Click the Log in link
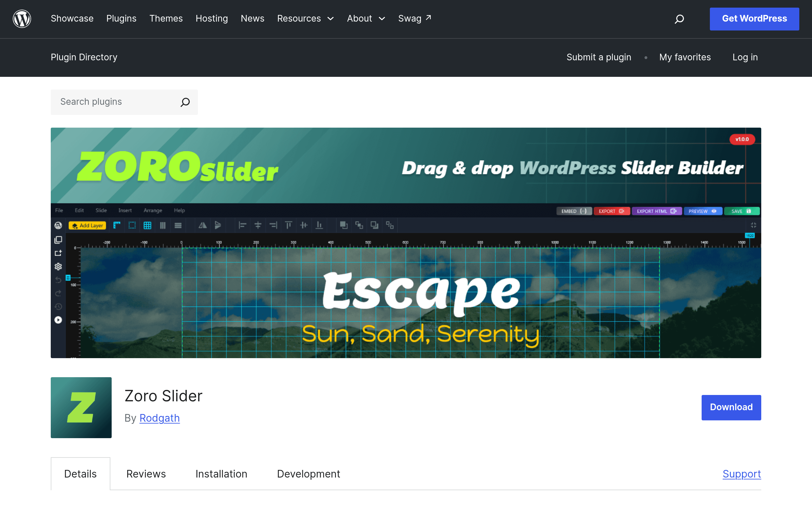Screen dimensions: 812x508 click(745, 57)
